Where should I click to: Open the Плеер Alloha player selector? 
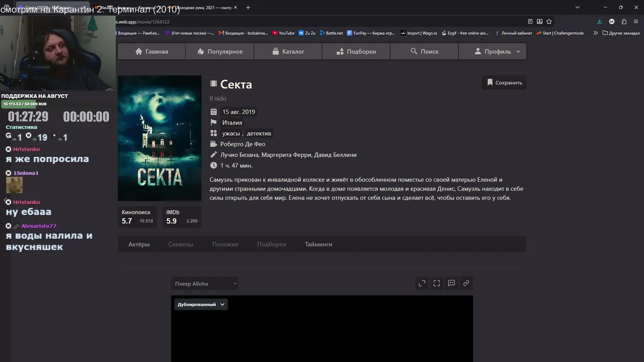click(x=204, y=284)
